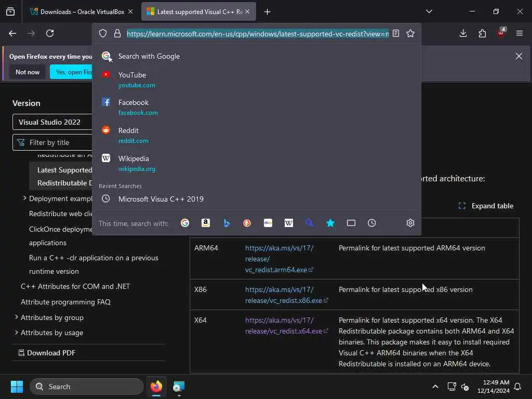Open Redistribute web client item in sidebar
This screenshot has height=399, width=532.
pyautogui.click(x=61, y=214)
